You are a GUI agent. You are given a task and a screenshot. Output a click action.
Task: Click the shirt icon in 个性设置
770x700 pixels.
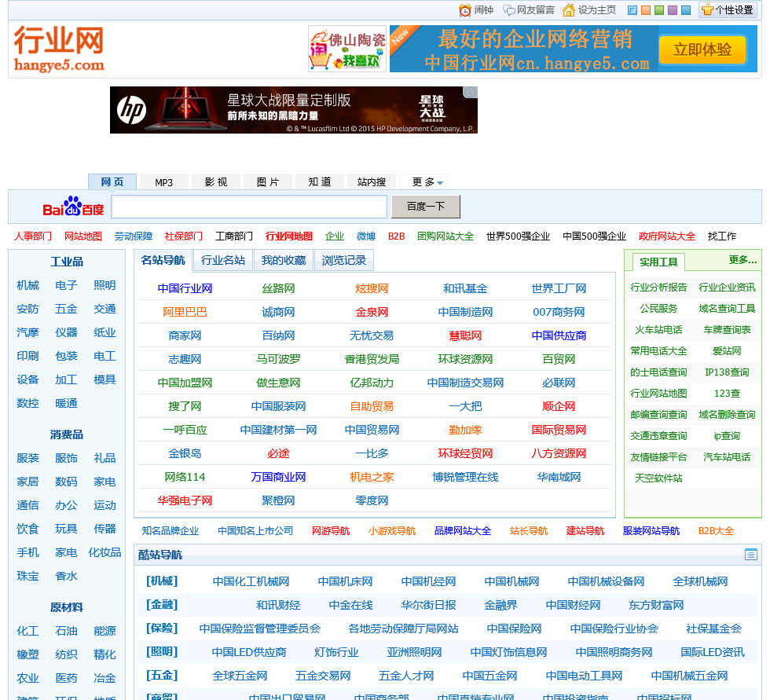(708, 9)
